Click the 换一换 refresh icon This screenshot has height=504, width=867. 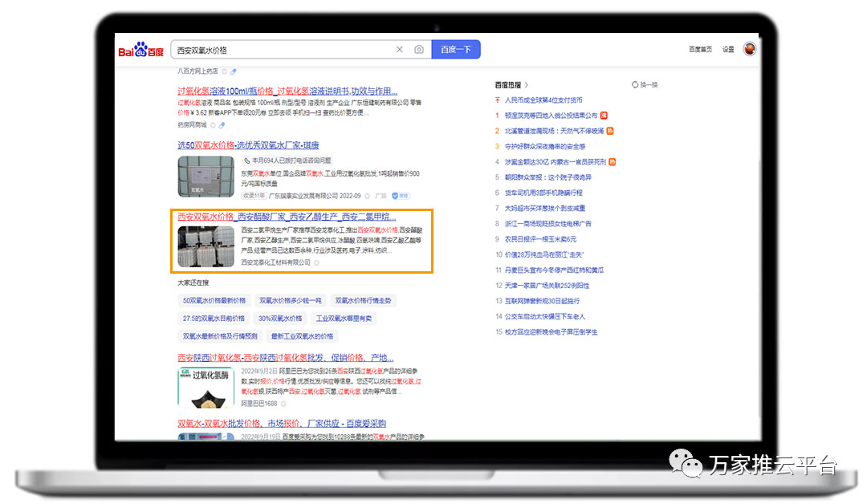point(635,84)
